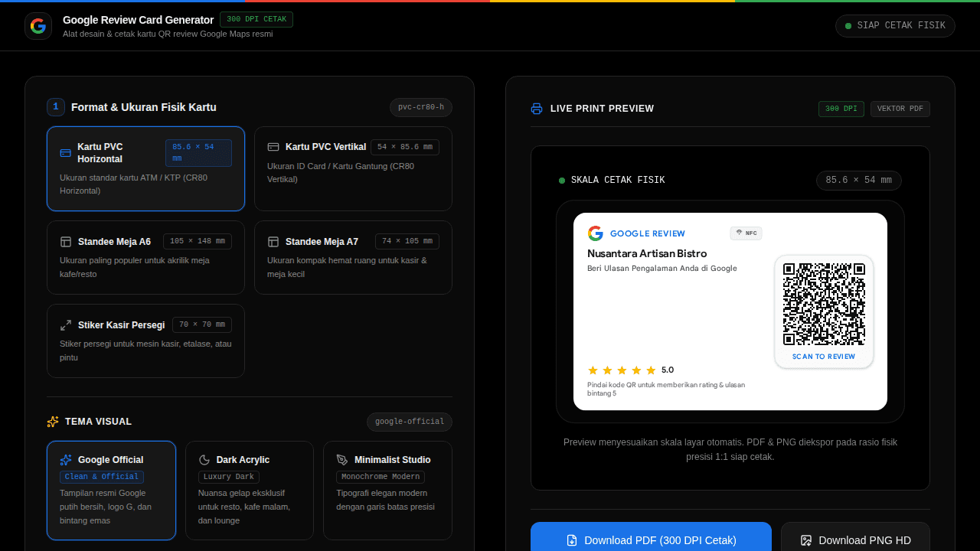Click the QR code in the card preview
980x551 pixels.
pos(824,304)
